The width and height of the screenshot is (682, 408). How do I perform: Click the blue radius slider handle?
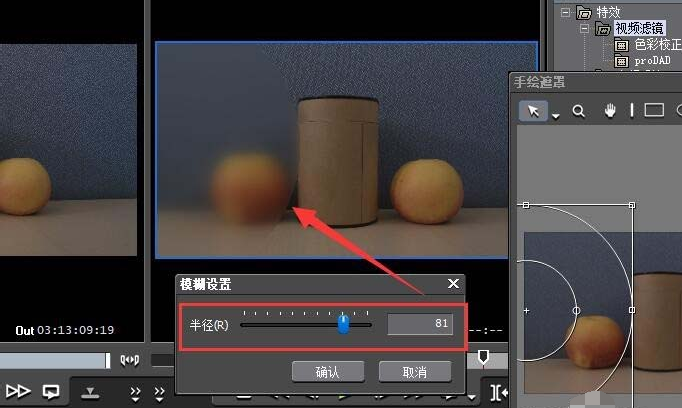(x=343, y=324)
